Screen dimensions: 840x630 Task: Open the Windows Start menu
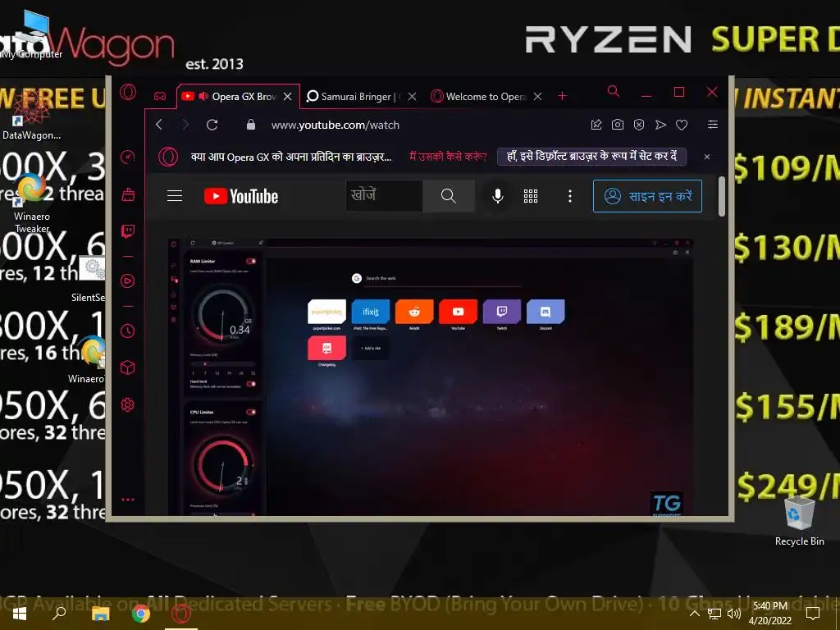coord(20,614)
